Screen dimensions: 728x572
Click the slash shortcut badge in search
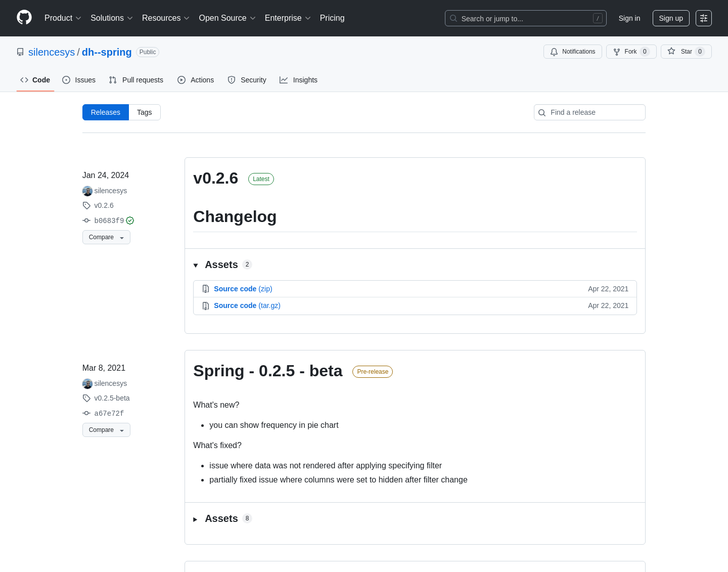[598, 18]
